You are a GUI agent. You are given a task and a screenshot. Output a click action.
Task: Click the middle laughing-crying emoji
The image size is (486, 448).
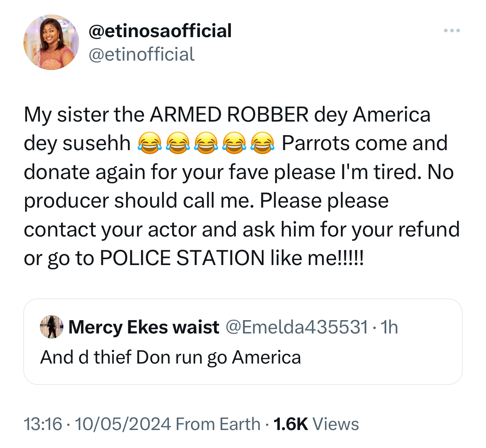click(x=206, y=143)
